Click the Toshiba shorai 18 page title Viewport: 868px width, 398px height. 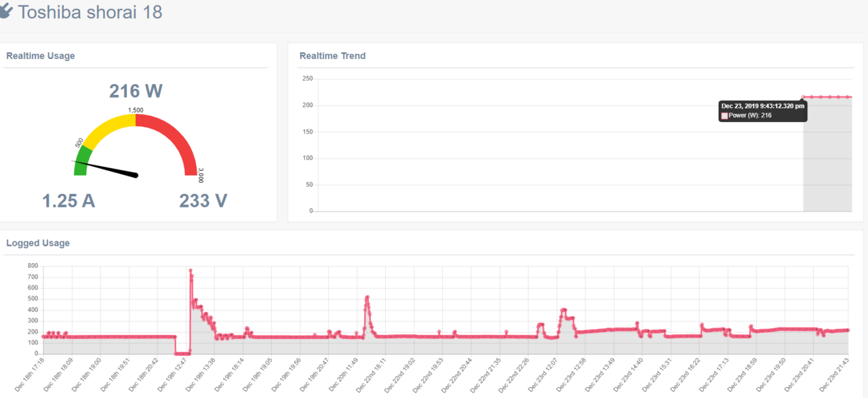tap(90, 12)
